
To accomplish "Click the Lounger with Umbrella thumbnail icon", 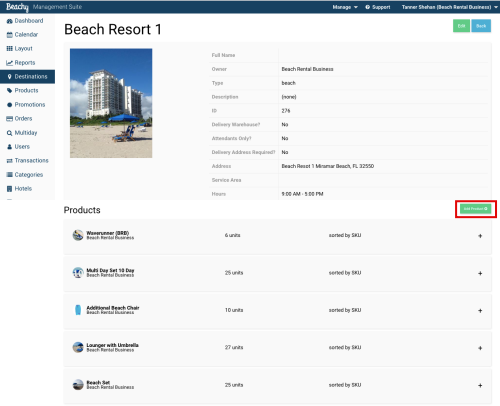I will [78, 347].
